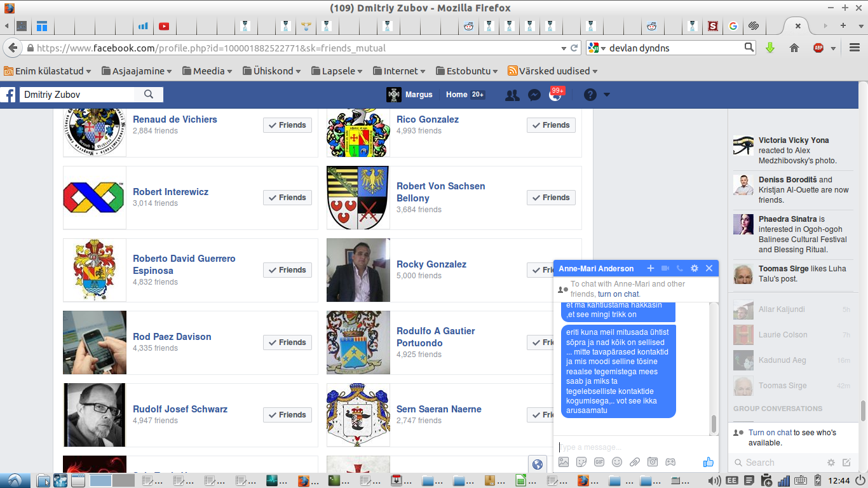
Task: Expand the Estobuntu bookmarks folder
Action: point(466,71)
